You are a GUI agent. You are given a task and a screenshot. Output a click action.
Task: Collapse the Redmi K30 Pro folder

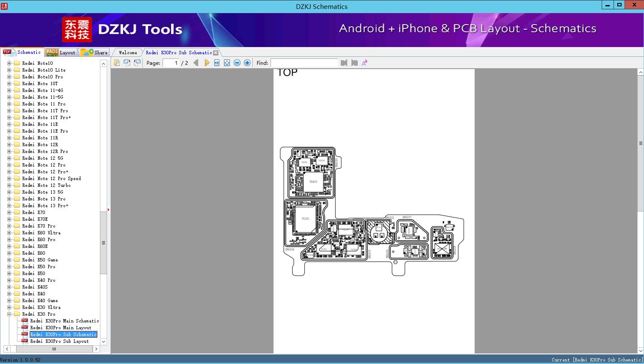coord(9,314)
